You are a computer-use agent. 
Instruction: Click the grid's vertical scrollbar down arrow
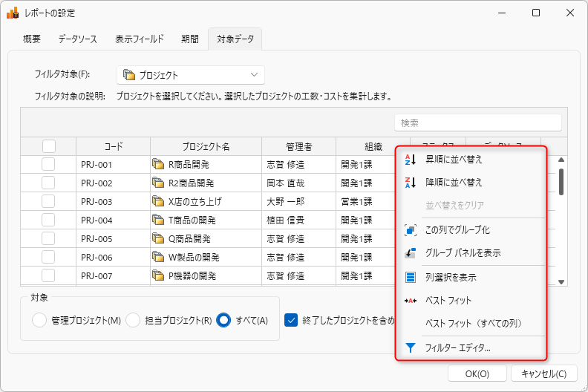tap(561, 281)
